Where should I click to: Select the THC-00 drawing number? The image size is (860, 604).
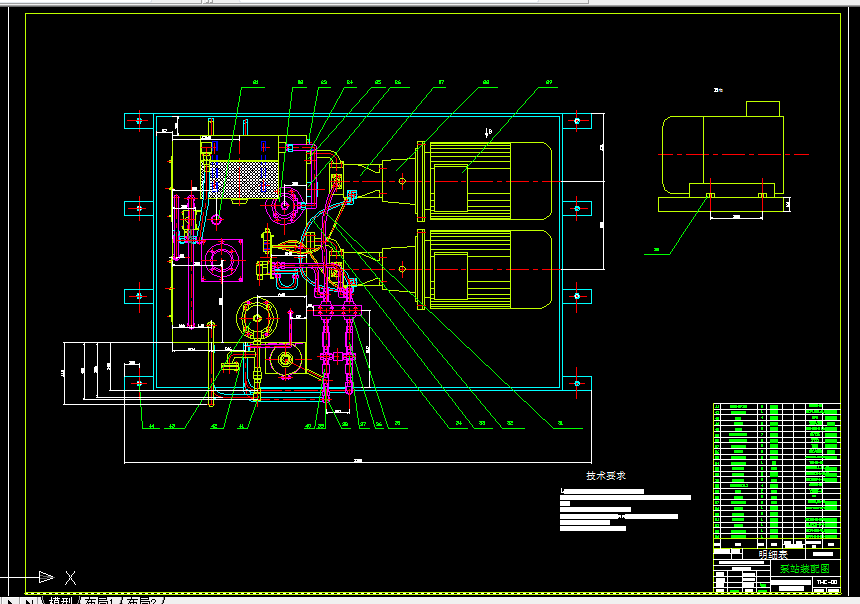point(827,582)
